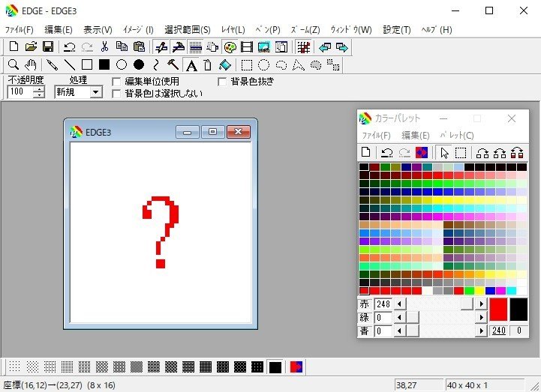Click undo icon in カラーパレット toolbar
Image resolution: width=541 pixels, height=392 pixels.
point(386,152)
